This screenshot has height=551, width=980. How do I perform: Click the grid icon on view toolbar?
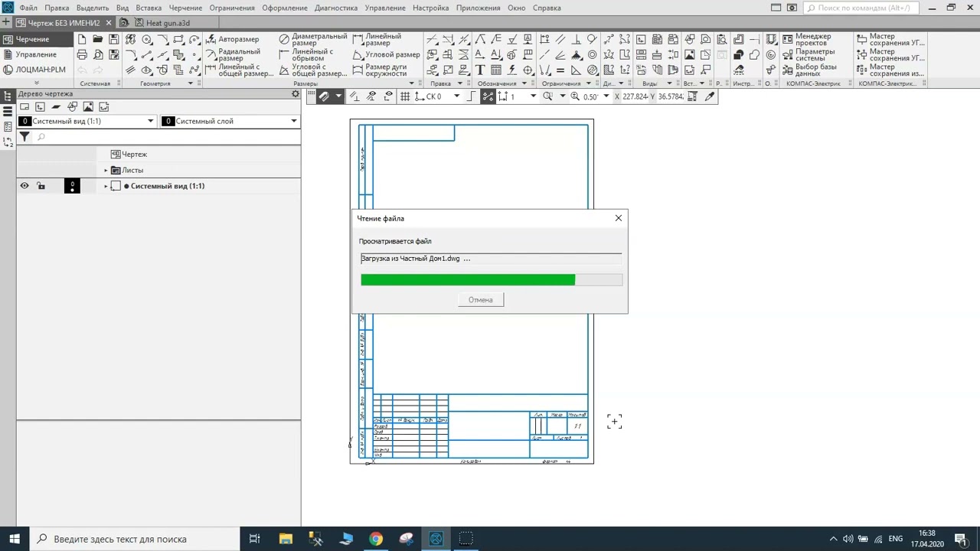pos(405,96)
